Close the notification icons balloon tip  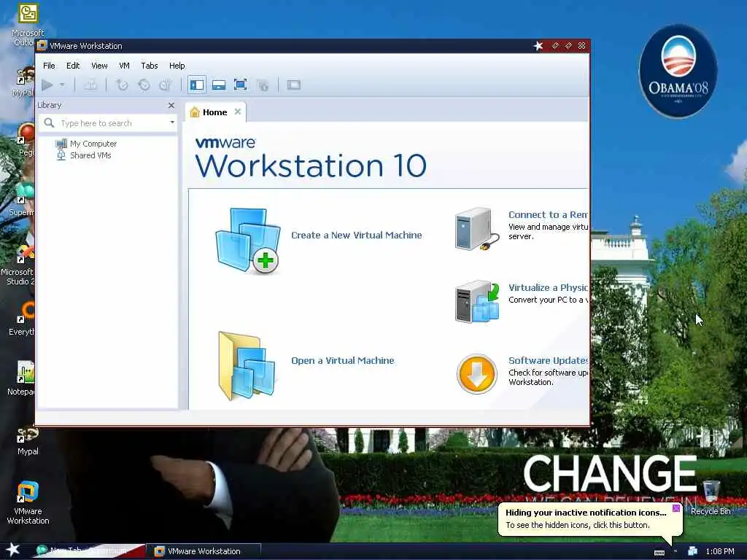pos(676,508)
